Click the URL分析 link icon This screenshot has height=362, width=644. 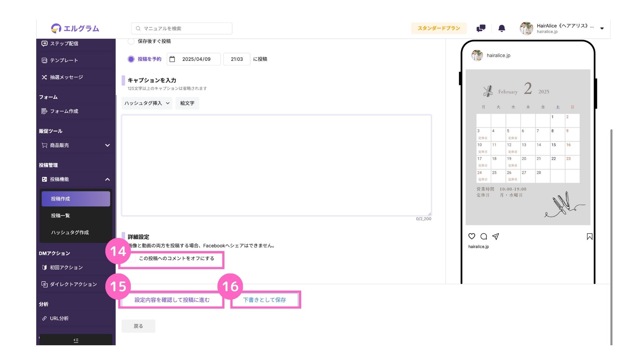[x=44, y=318]
